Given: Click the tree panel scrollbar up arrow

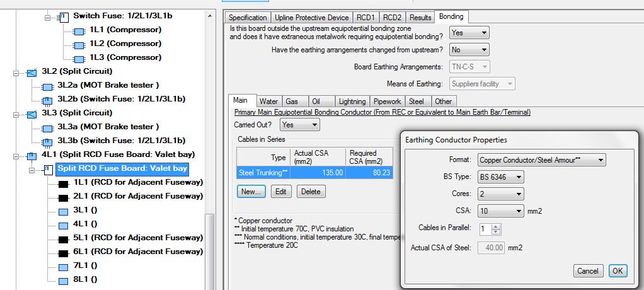Looking at the screenshot, I should pos(210,16).
